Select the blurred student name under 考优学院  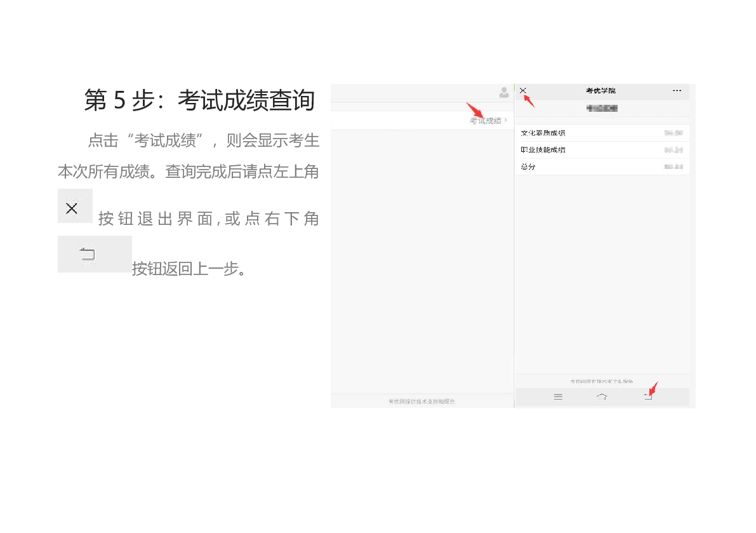pos(602,109)
